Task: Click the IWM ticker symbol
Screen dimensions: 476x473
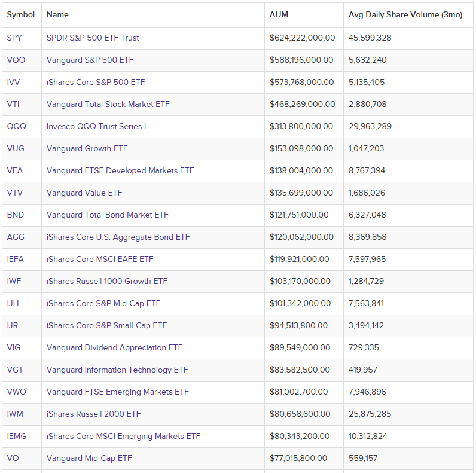Action: [15, 415]
